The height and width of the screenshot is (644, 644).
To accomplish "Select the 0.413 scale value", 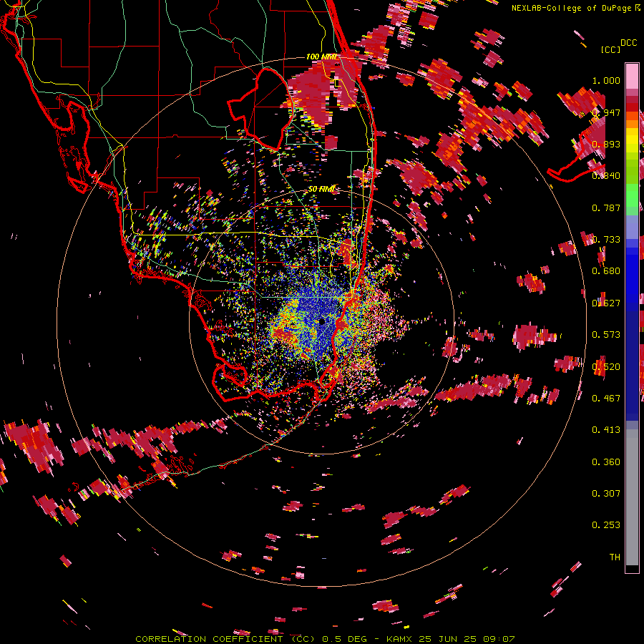I will (x=606, y=430).
